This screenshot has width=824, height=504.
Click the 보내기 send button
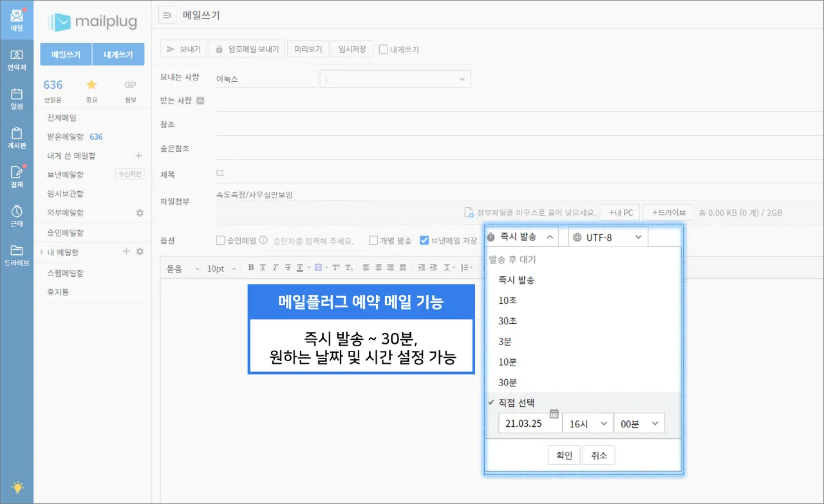point(183,49)
